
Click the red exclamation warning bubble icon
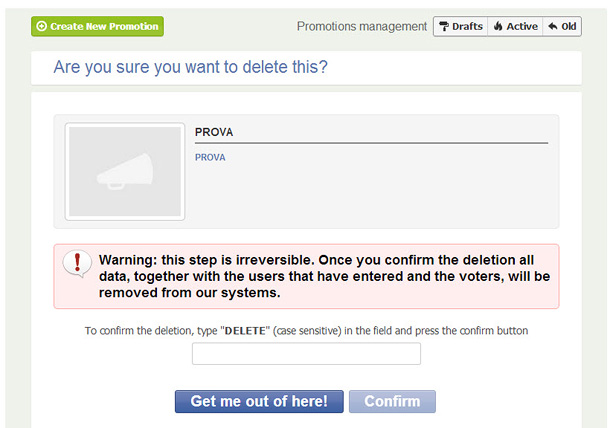[x=77, y=263]
